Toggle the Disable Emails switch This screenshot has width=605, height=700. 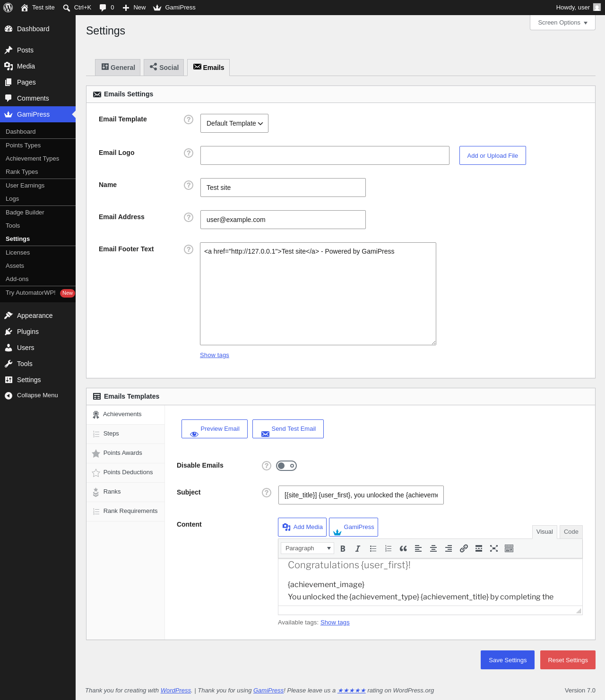[286, 466]
